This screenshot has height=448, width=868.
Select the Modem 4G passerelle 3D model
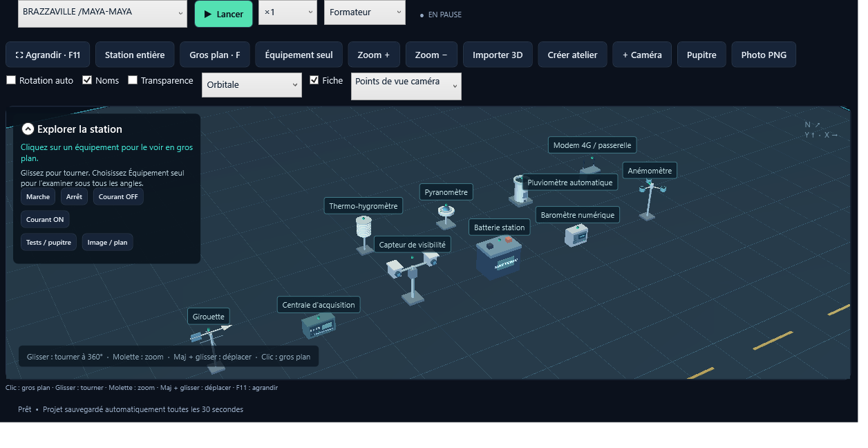[x=589, y=166]
